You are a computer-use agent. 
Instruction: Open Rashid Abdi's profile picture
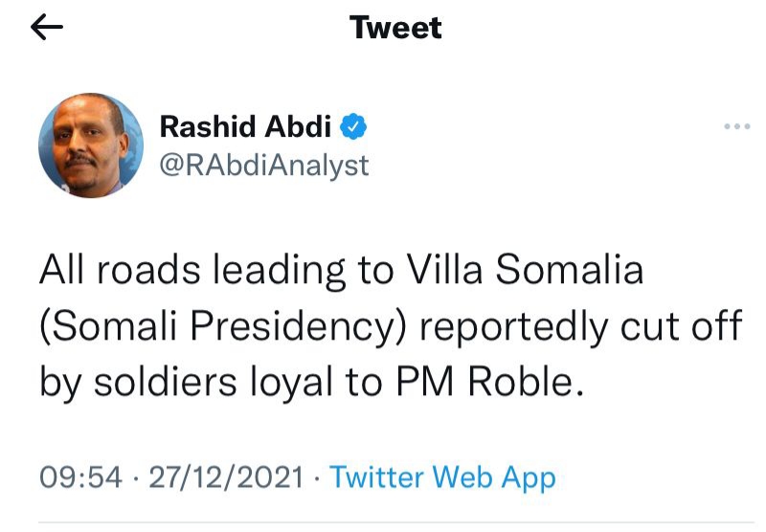83,145
